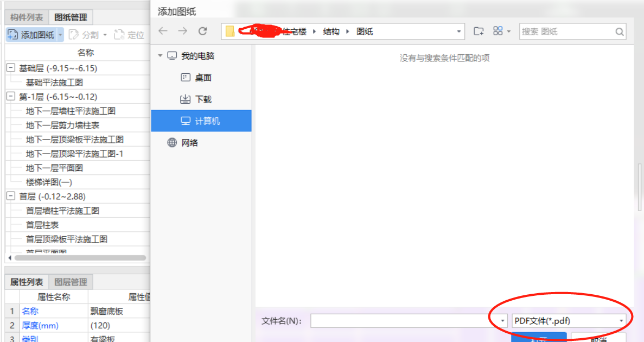Switch to the 图纸管理 tab
Image resolution: width=644 pixels, height=342 pixels.
point(71,17)
